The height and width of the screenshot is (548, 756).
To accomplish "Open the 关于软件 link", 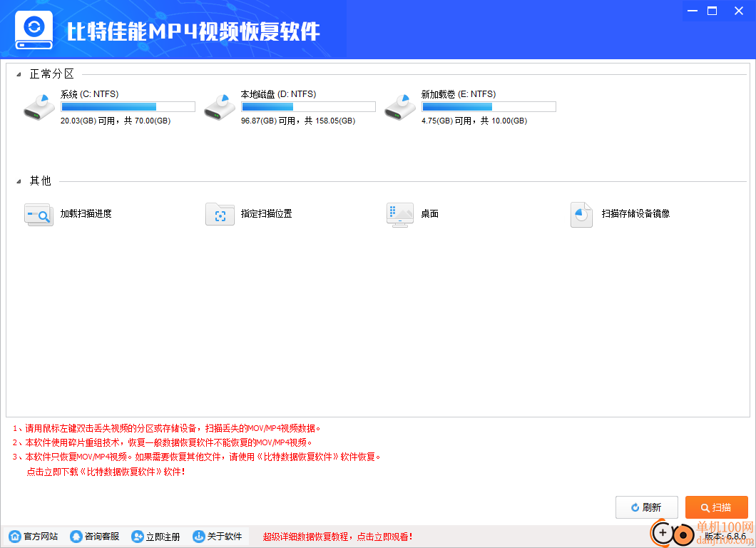I will (x=224, y=537).
